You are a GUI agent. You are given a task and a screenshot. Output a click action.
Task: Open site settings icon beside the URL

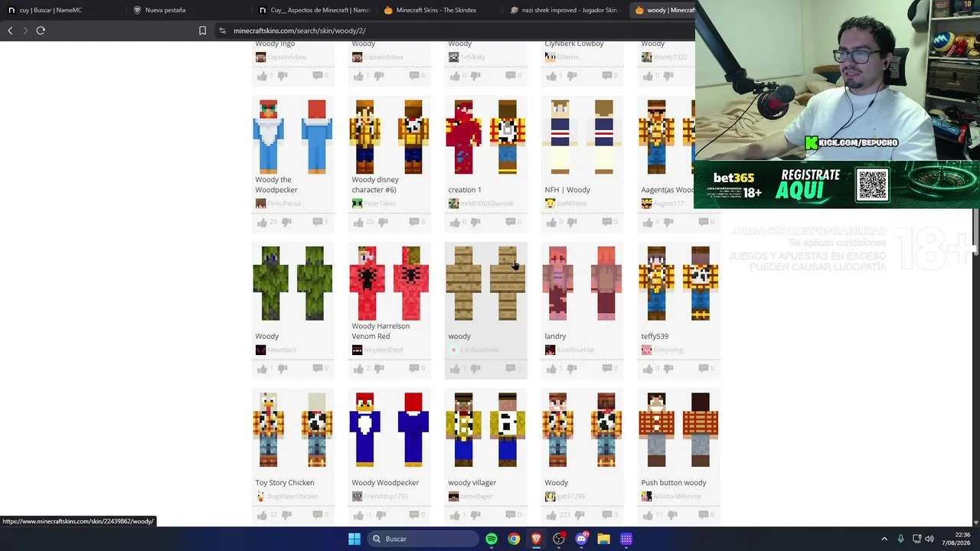(x=222, y=31)
